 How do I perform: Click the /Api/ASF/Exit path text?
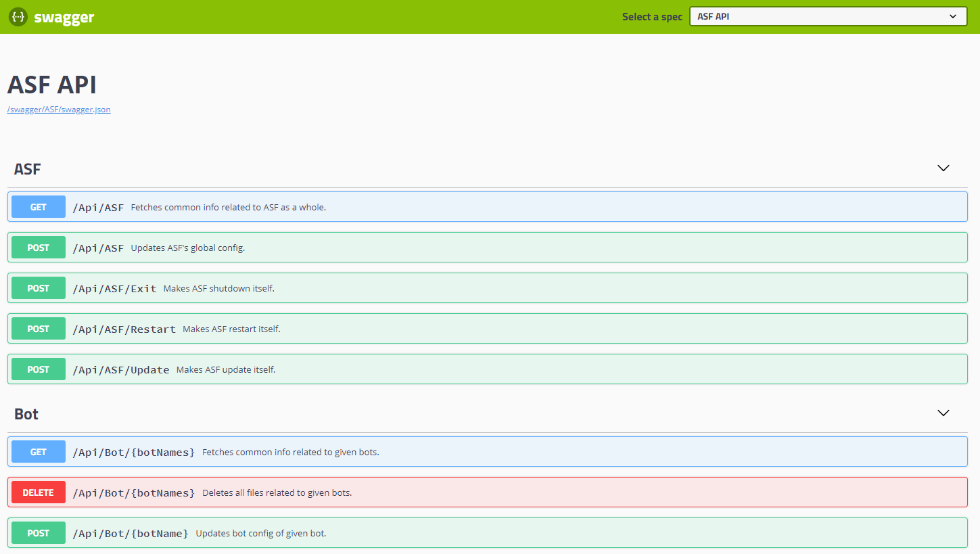pos(114,289)
